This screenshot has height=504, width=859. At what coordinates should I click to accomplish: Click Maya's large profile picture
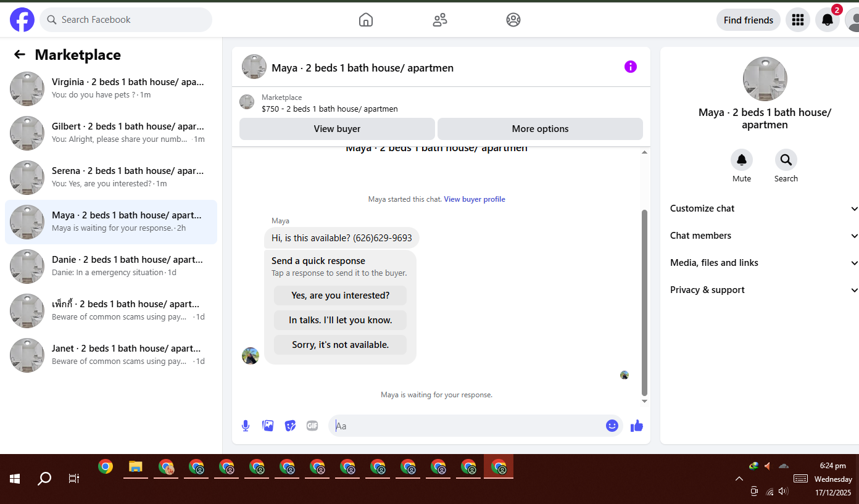765,79
